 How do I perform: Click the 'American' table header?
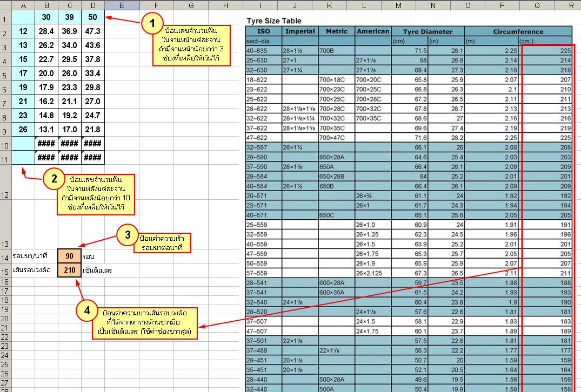[373, 31]
